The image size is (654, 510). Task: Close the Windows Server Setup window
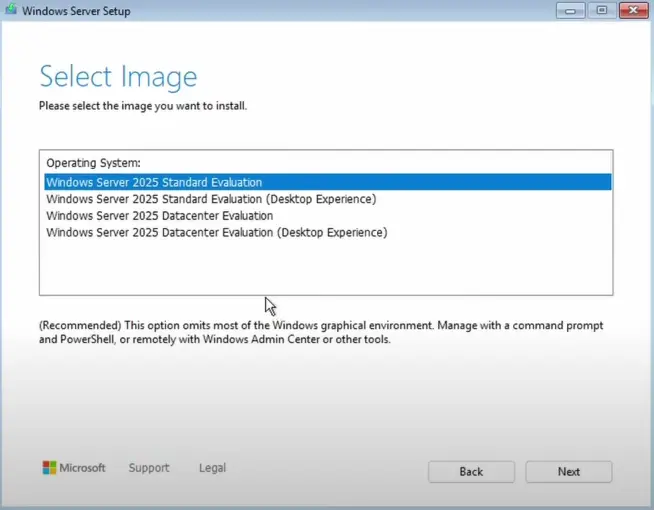tap(632, 10)
